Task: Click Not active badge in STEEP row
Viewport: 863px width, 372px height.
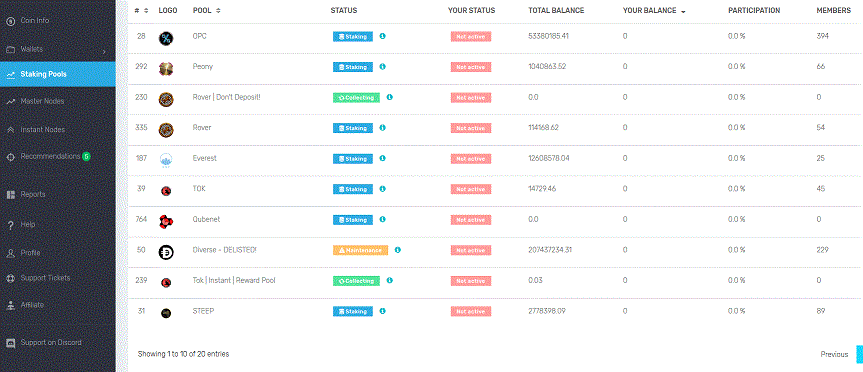Action: coord(471,311)
